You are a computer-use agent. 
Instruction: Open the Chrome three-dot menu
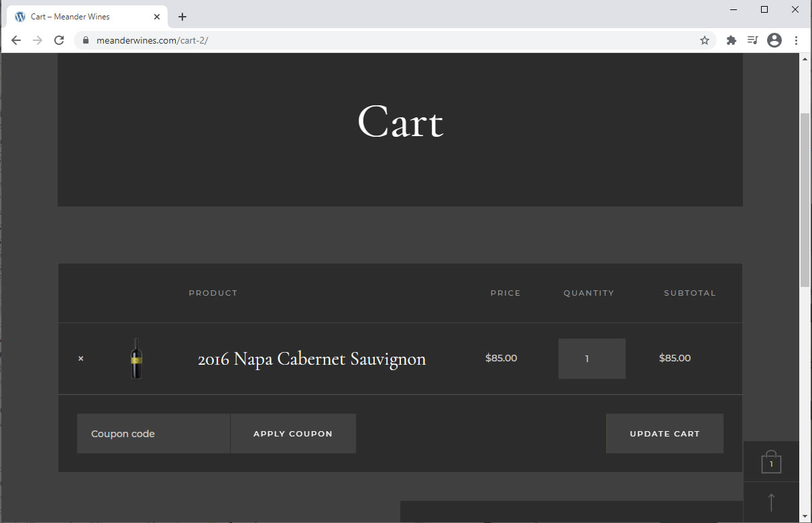point(796,40)
